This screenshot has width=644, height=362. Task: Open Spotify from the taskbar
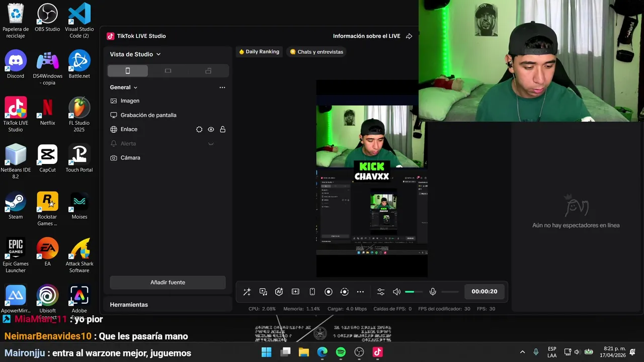tap(341, 352)
